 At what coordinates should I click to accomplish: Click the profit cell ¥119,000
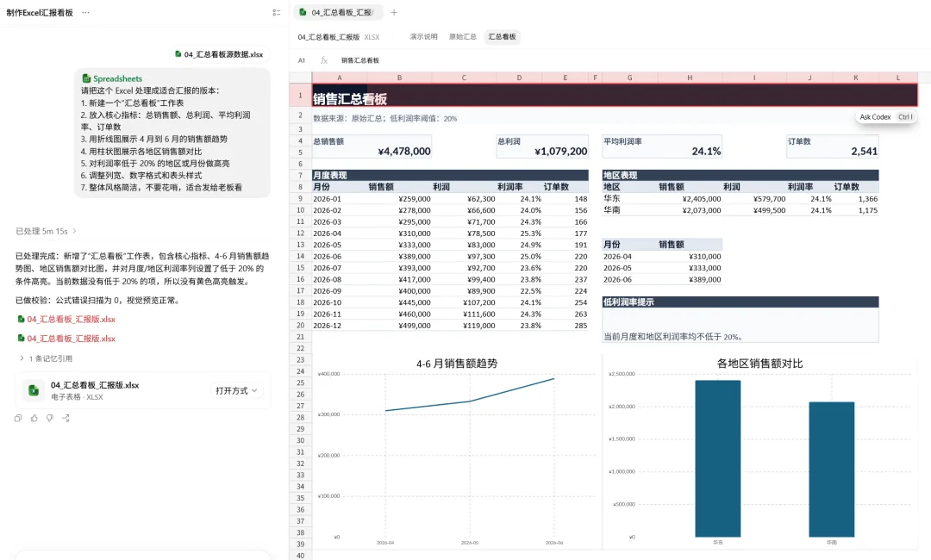[479, 326]
